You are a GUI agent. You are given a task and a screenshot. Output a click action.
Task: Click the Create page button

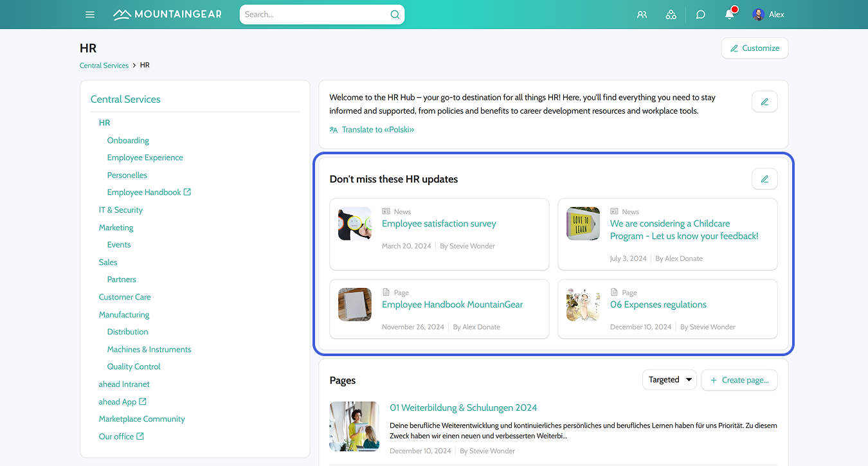tap(739, 380)
